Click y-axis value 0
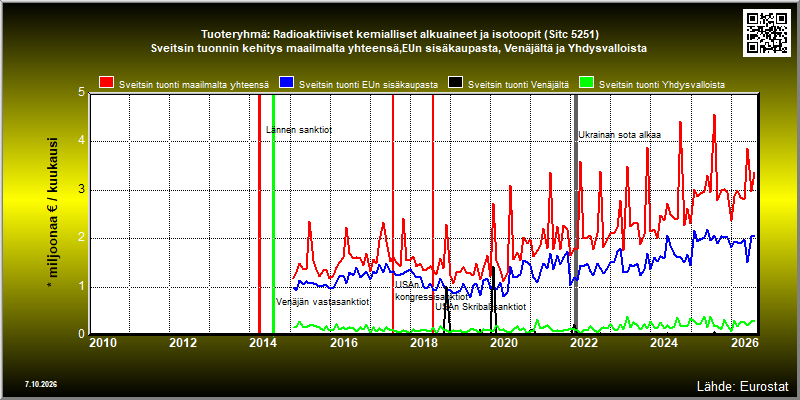800x400 pixels. coord(81,334)
